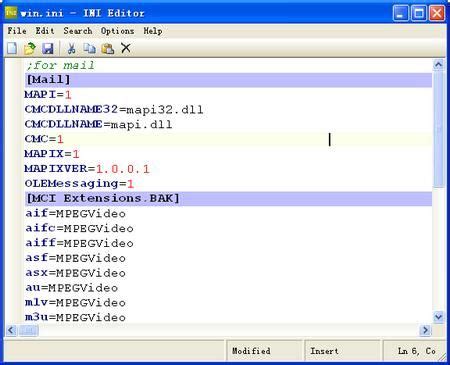Click the Open file folder icon
450x365 pixels.
pos(30,49)
